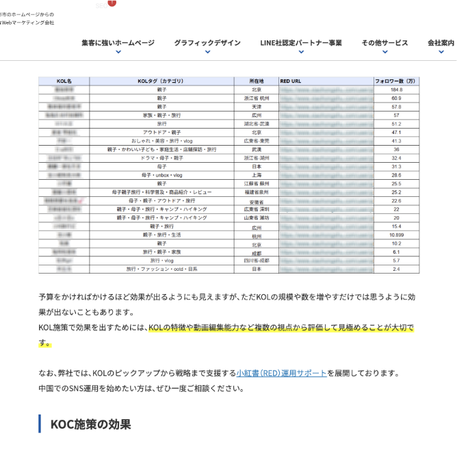Click the follower value 47.1

click(x=396, y=133)
